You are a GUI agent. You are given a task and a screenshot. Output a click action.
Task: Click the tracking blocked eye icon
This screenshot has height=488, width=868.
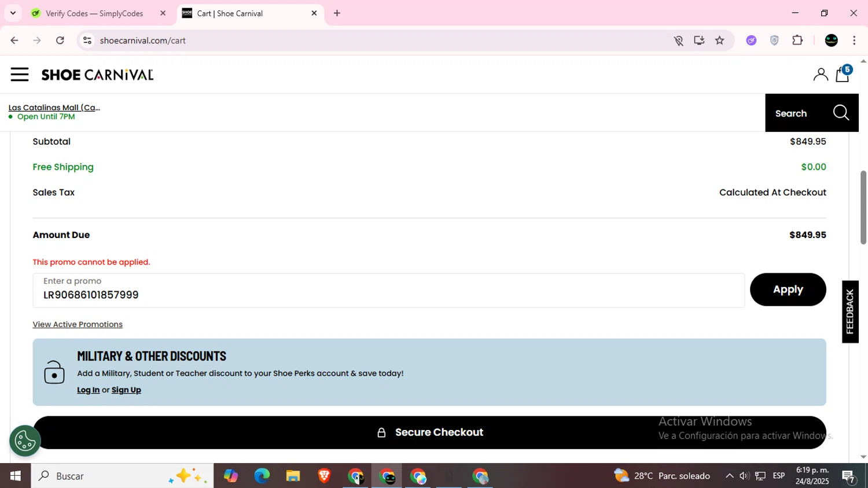coord(678,41)
